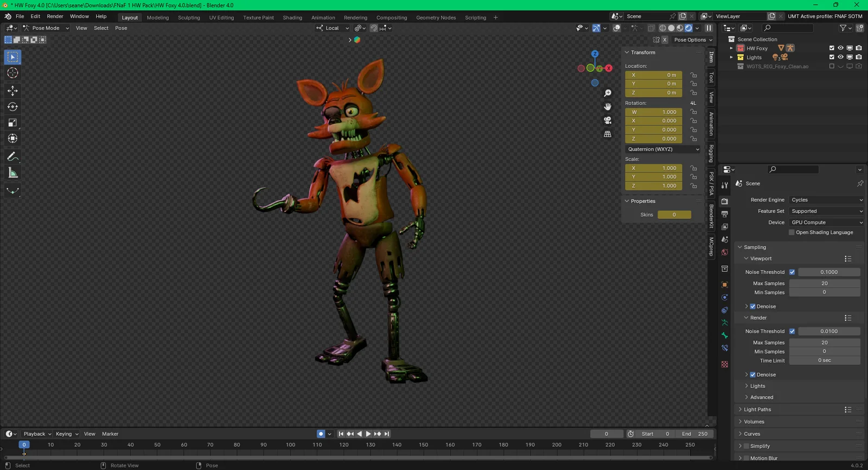
Task: Switch to Shading workspace tab
Action: pos(292,18)
